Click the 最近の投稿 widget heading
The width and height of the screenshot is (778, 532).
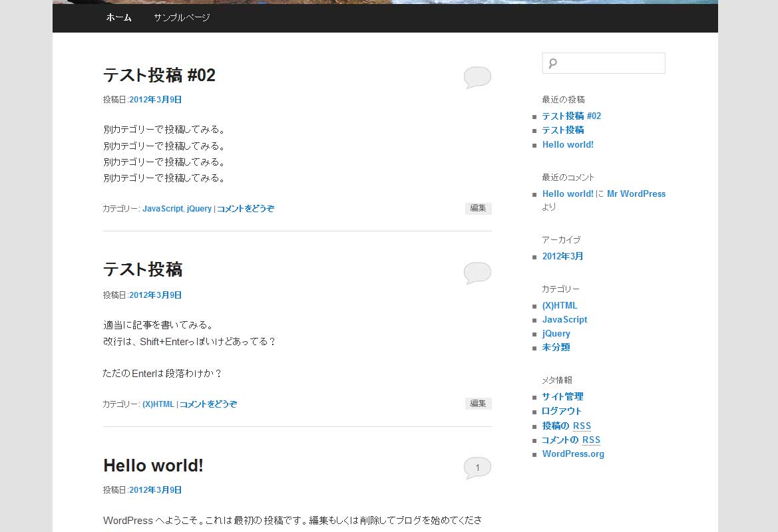point(563,100)
